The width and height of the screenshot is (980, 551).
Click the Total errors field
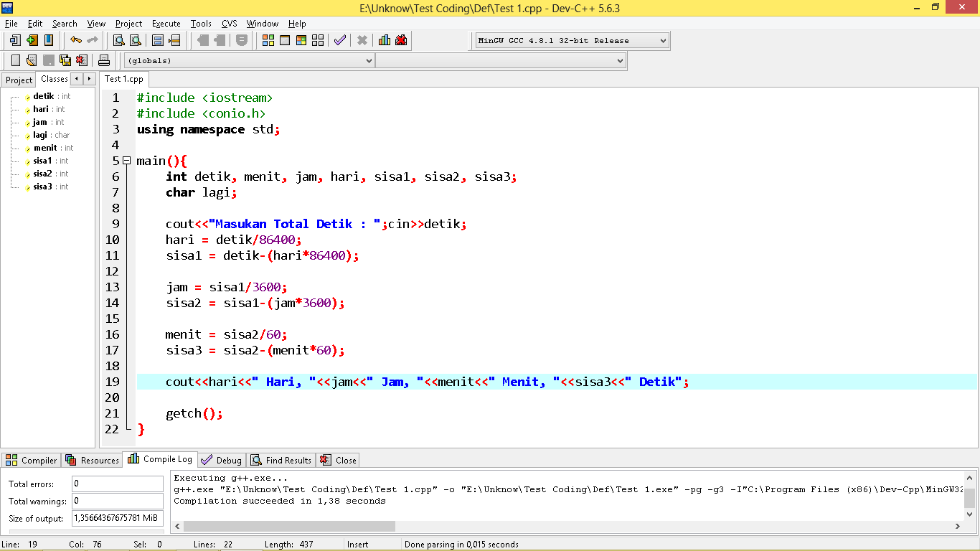tap(118, 484)
